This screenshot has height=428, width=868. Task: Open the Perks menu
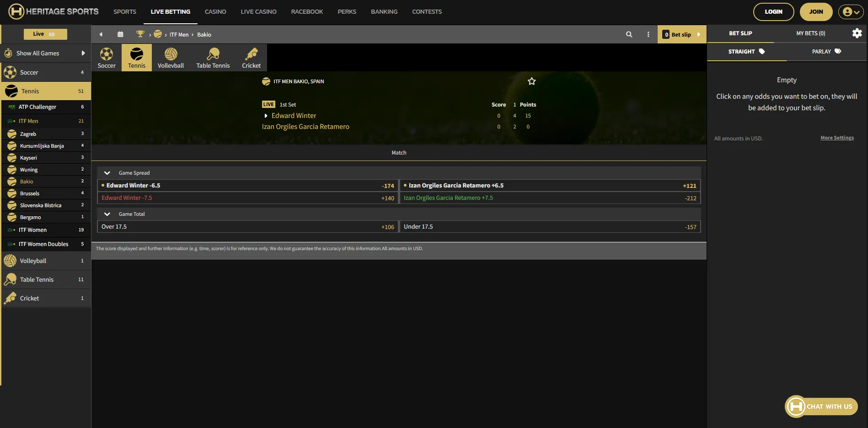pyautogui.click(x=347, y=12)
